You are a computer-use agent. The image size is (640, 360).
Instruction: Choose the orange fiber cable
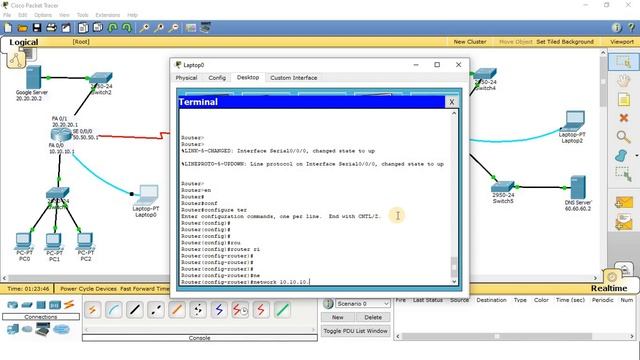tap(177, 310)
